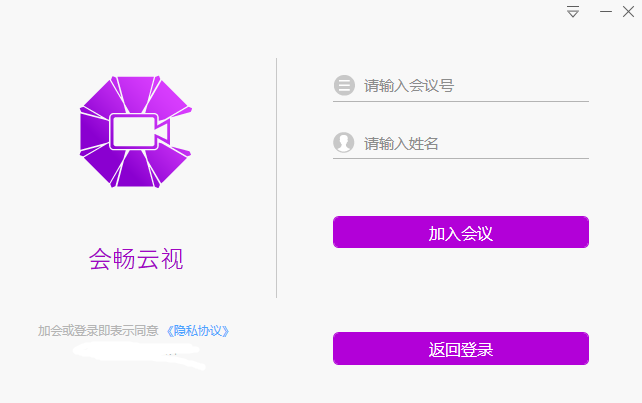Open the title bar dropdown triangle menu

click(x=573, y=11)
